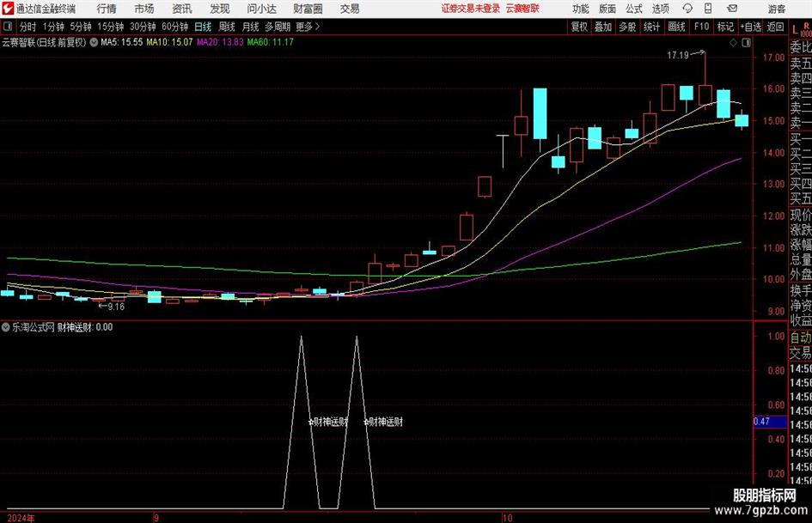The image size is (812, 523).
Task: Click the 画线 drawing tools button
Action: pyautogui.click(x=676, y=27)
